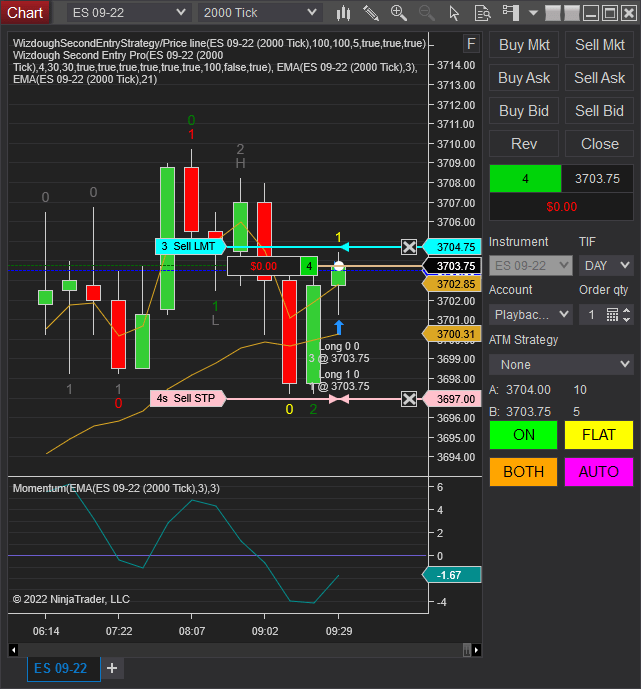The image size is (641, 689).
Task: Click the grayed zoom out magnifier icon
Action: 426,13
